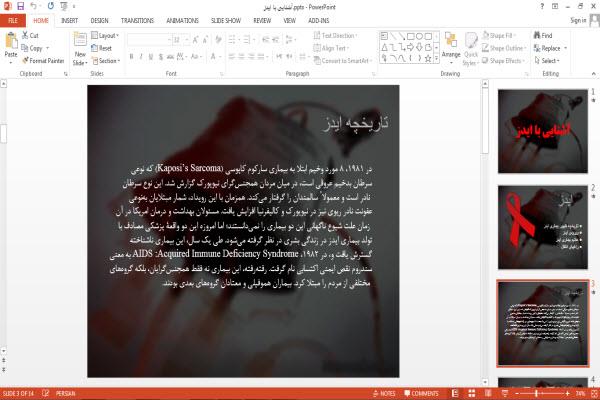Toggle Italic formatting
600x400 pixels.
click(x=141, y=57)
